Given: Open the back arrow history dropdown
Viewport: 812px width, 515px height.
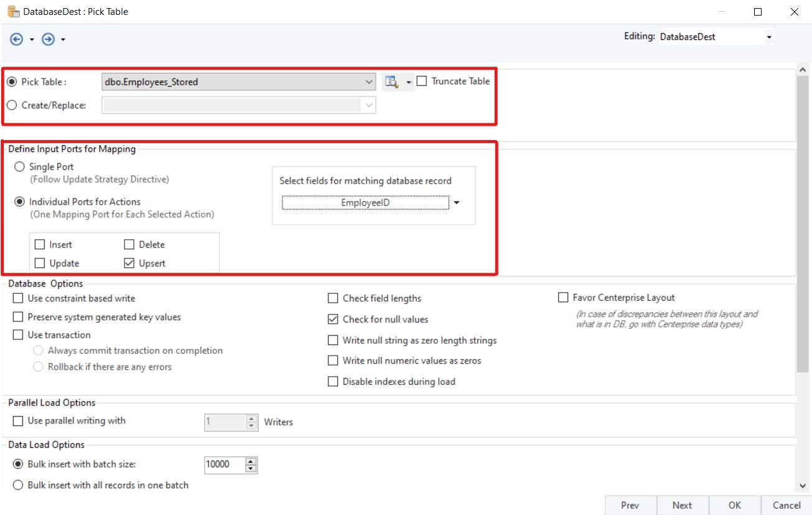Looking at the screenshot, I should [32, 40].
